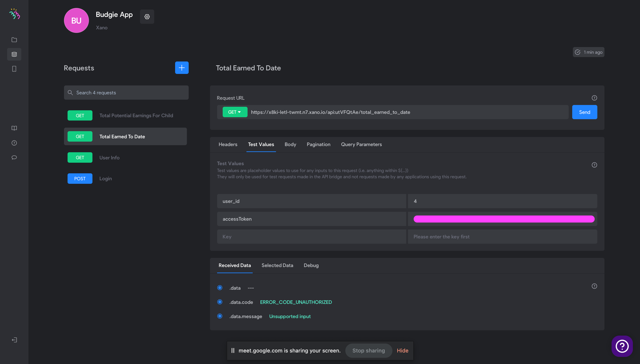Click the Request URL help icon
Image resolution: width=640 pixels, height=364 pixels.
pyautogui.click(x=594, y=98)
